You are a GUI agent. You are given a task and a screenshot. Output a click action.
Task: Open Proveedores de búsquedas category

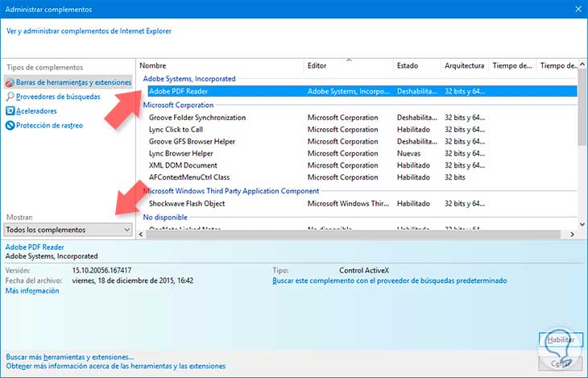tap(58, 97)
